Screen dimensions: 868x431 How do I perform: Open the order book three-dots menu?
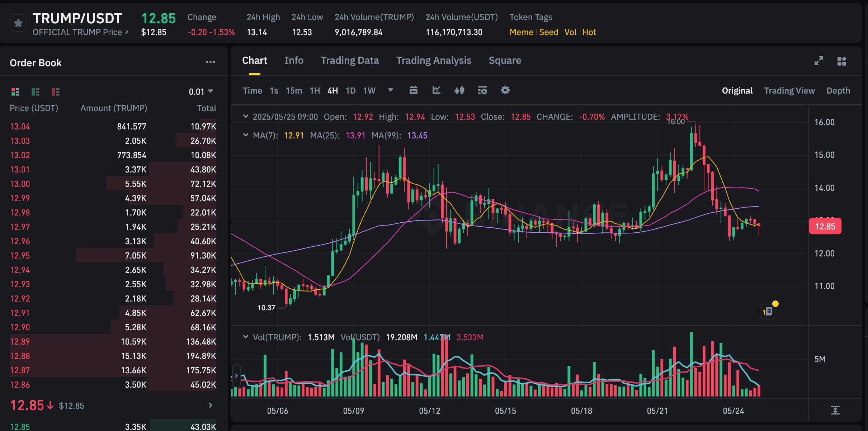[210, 62]
